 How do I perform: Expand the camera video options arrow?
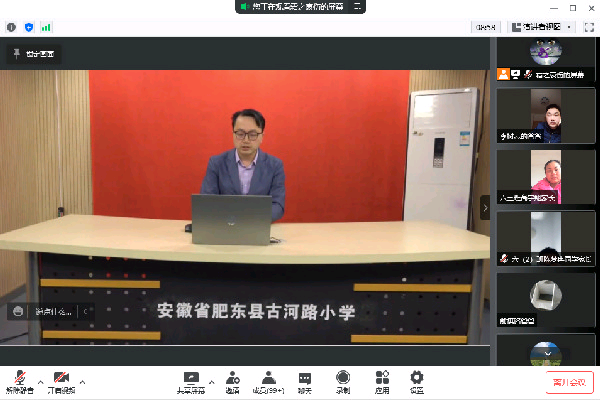[x=82, y=382]
